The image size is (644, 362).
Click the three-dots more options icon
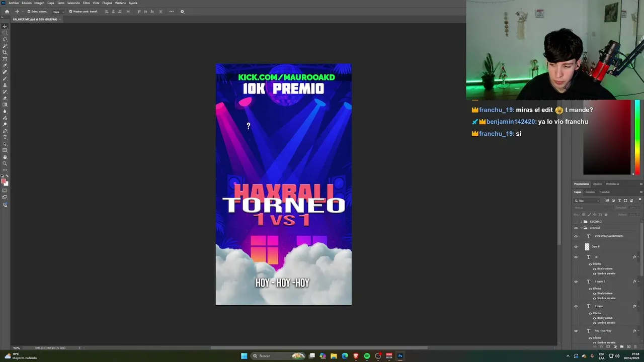[x=172, y=12]
